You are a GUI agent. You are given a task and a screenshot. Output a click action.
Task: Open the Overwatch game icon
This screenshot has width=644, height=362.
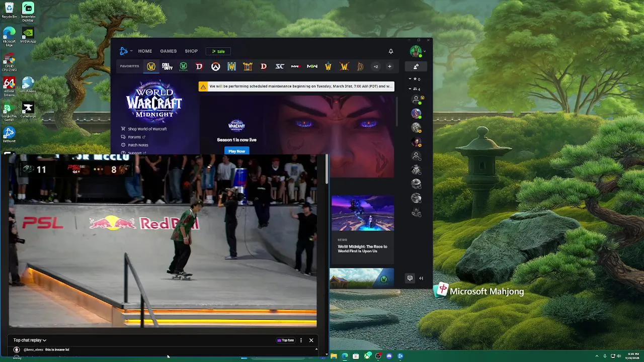click(215, 66)
